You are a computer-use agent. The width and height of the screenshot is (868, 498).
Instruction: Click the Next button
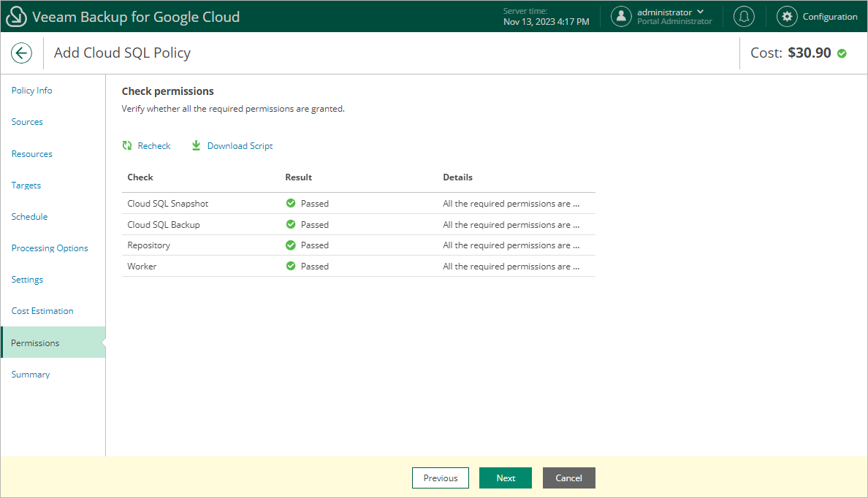(506, 478)
